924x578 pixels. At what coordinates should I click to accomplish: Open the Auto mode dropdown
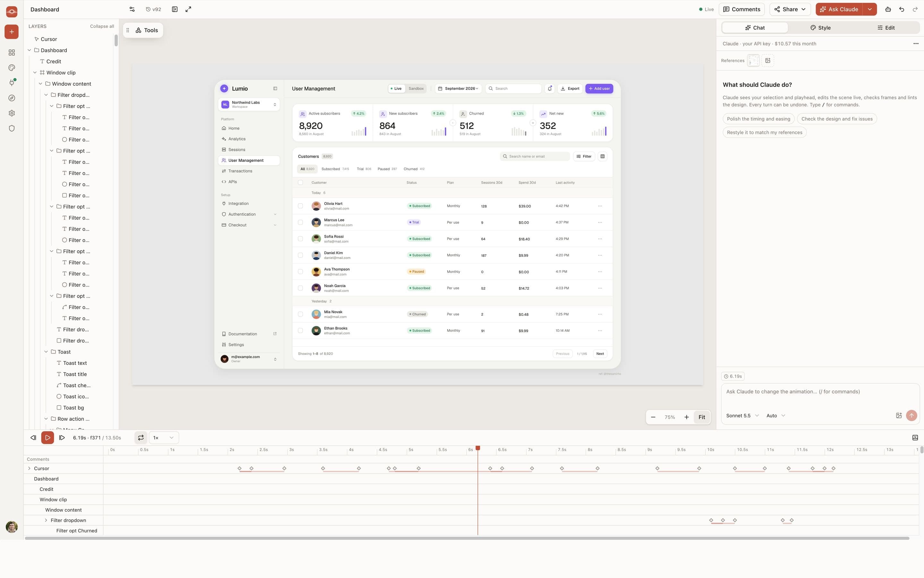775,416
